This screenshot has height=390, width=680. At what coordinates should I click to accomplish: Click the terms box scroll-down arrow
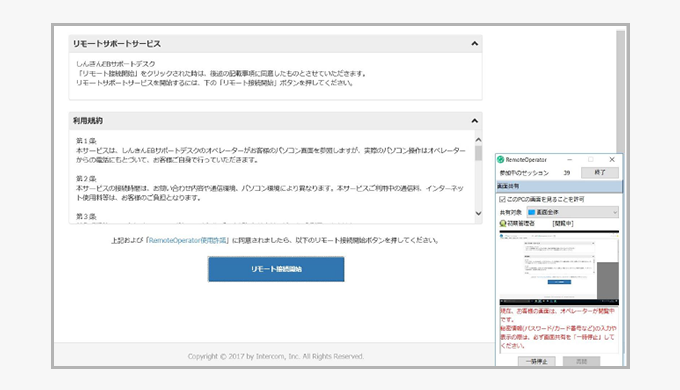(478, 213)
